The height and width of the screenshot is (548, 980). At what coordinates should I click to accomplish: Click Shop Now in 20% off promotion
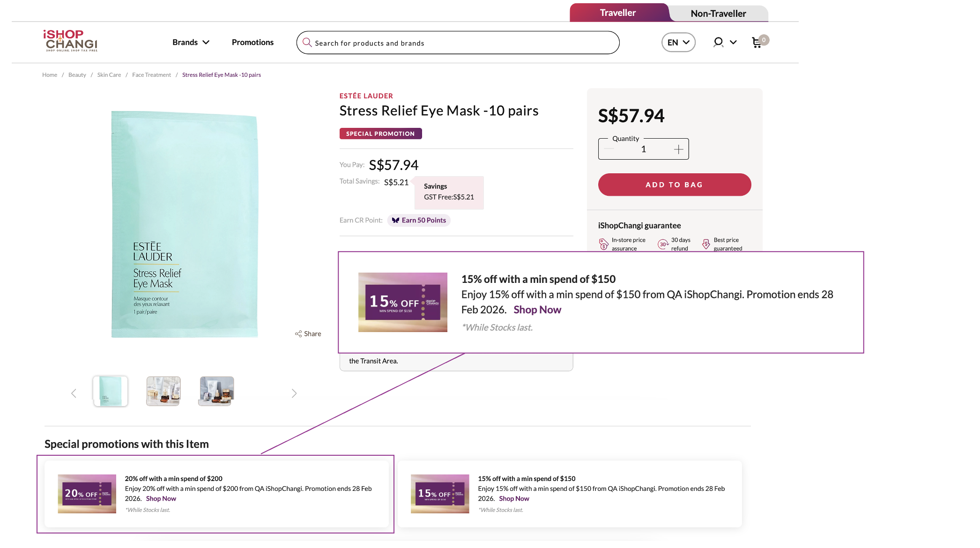[x=161, y=499]
